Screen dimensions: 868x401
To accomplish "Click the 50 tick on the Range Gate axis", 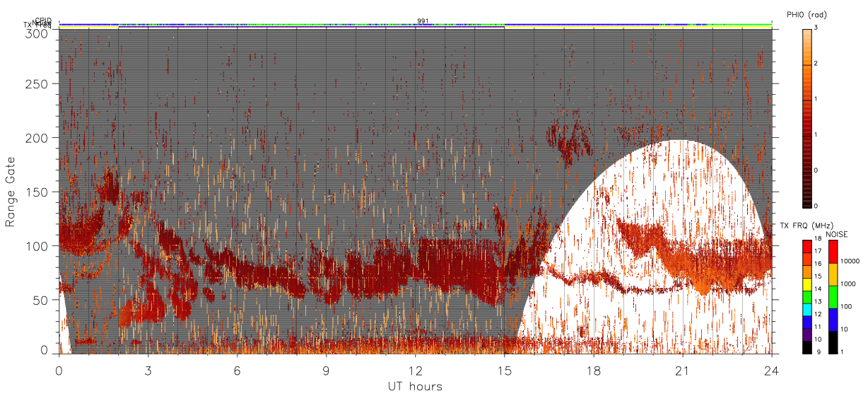I will point(40,301).
